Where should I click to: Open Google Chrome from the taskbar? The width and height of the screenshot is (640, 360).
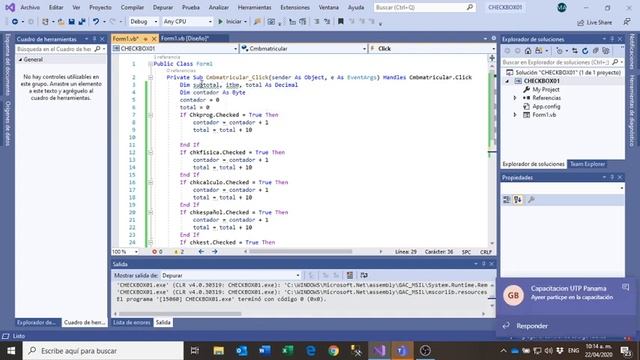pyautogui.click(x=333, y=351)
